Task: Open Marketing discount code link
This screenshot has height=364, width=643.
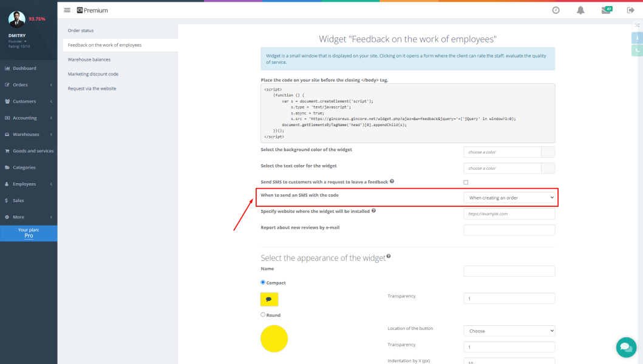Action: [x=93, y=74]
